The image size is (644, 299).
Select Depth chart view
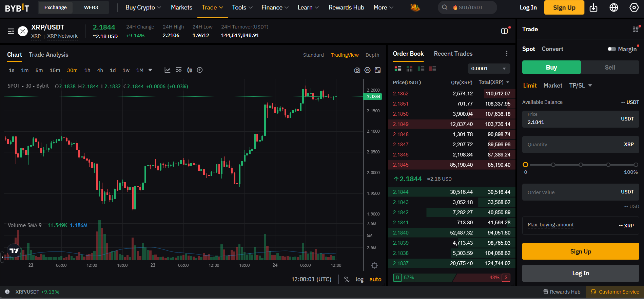(x=372, y=55)
